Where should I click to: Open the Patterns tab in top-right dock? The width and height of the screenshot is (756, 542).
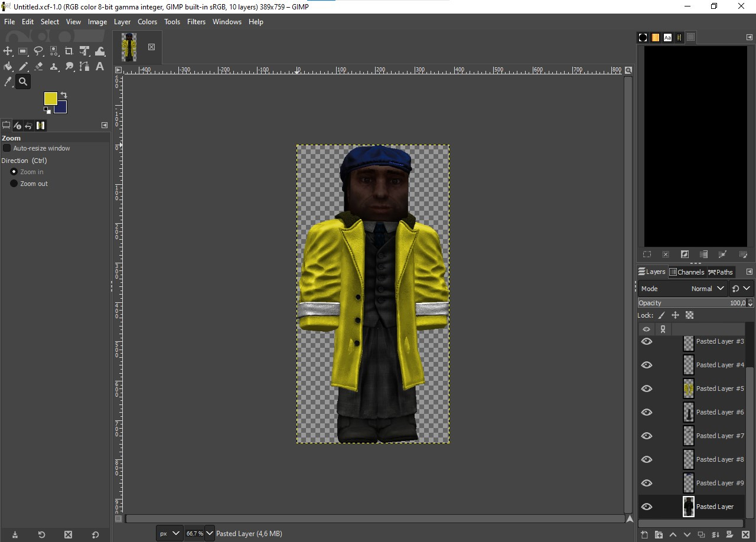click(x=656, y=37)
